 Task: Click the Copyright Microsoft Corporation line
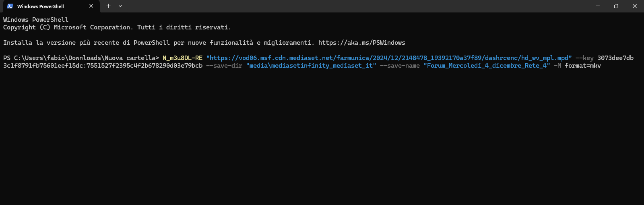pos(117,27)
